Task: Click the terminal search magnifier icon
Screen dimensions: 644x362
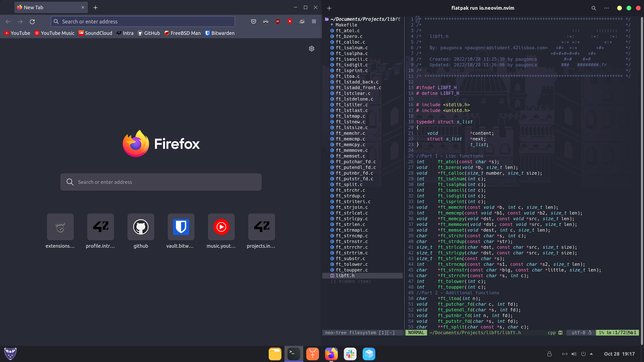Action: click(x=594, y=8)
